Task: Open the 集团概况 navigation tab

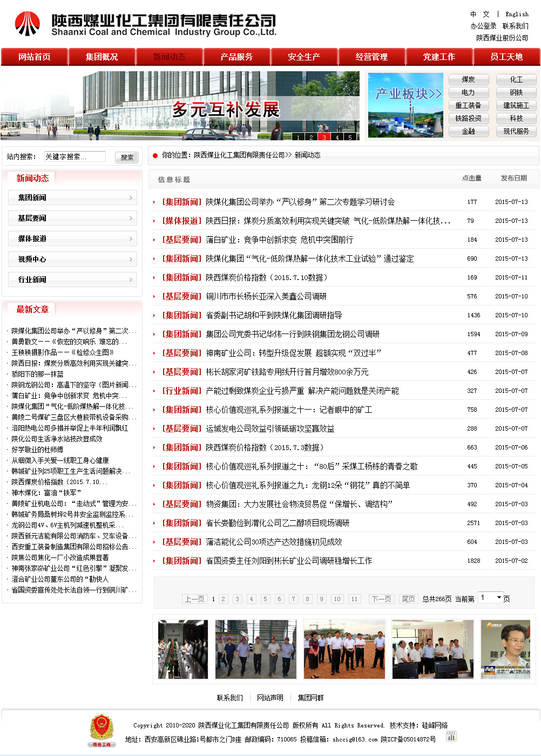Action: (x=102, y=57)
